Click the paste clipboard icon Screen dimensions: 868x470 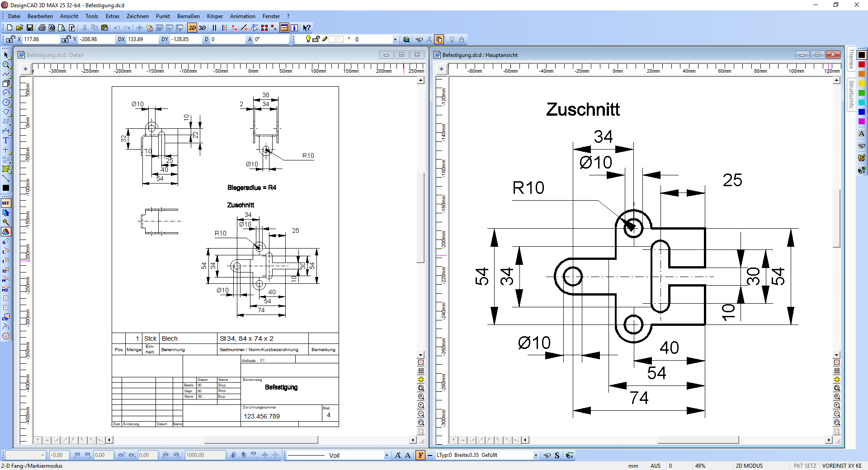(104, 28)
